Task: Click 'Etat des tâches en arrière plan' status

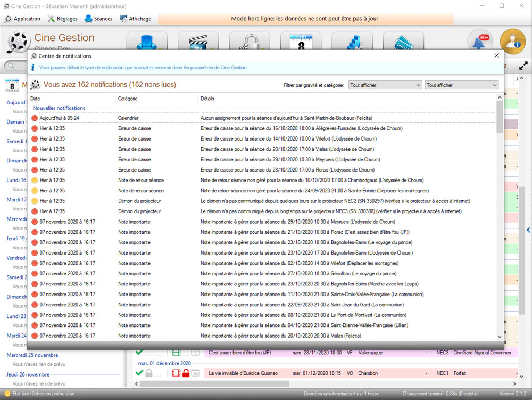Action: tap(44, 394)
